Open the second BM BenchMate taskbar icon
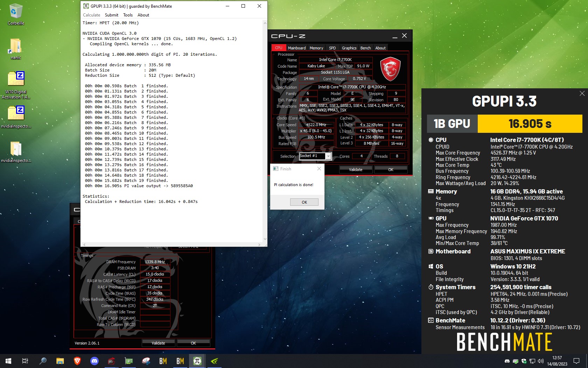Image resolution: width=588 pixels, height=368 pixels. (x=180, y=361)
